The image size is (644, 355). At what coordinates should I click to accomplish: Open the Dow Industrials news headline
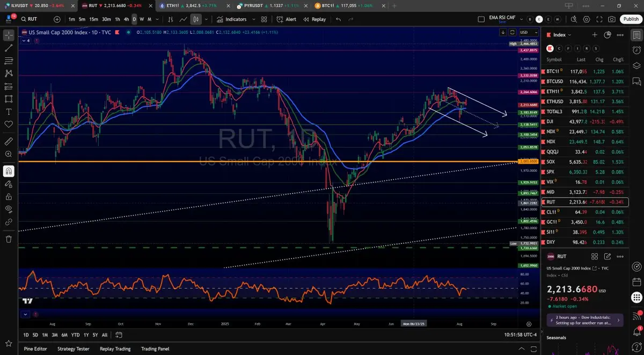click(585, 320)
